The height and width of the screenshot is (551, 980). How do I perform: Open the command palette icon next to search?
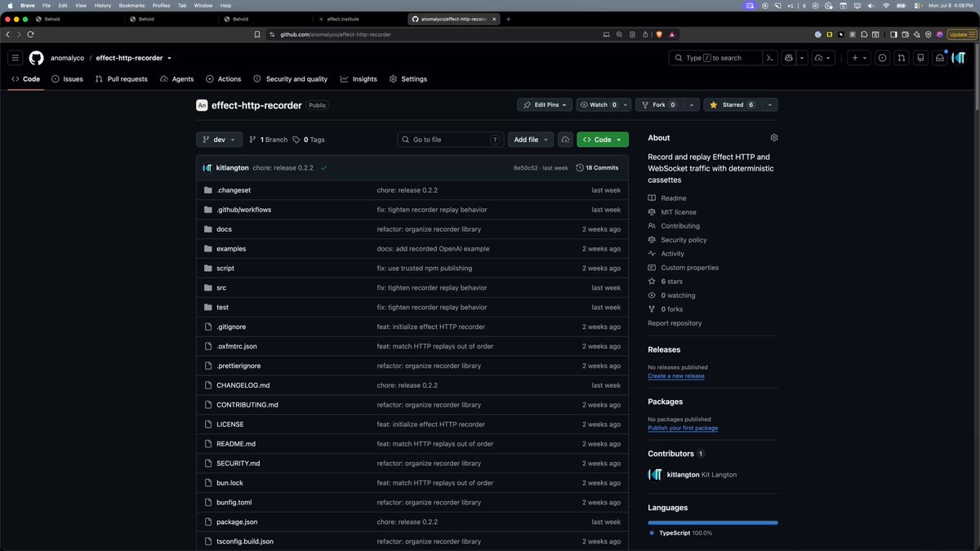769,58
